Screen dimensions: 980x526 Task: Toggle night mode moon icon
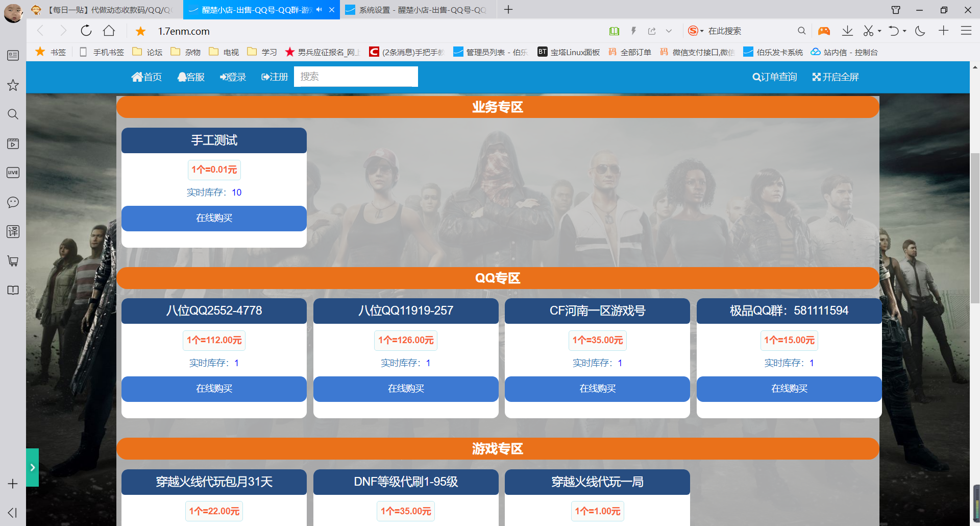920,31
